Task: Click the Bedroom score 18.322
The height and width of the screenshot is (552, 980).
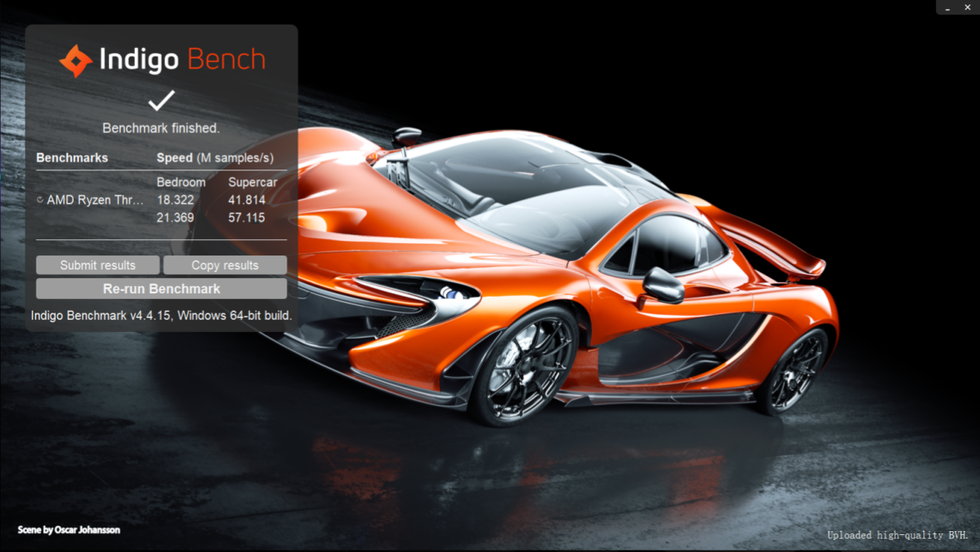Action: [x=175, y=200]
